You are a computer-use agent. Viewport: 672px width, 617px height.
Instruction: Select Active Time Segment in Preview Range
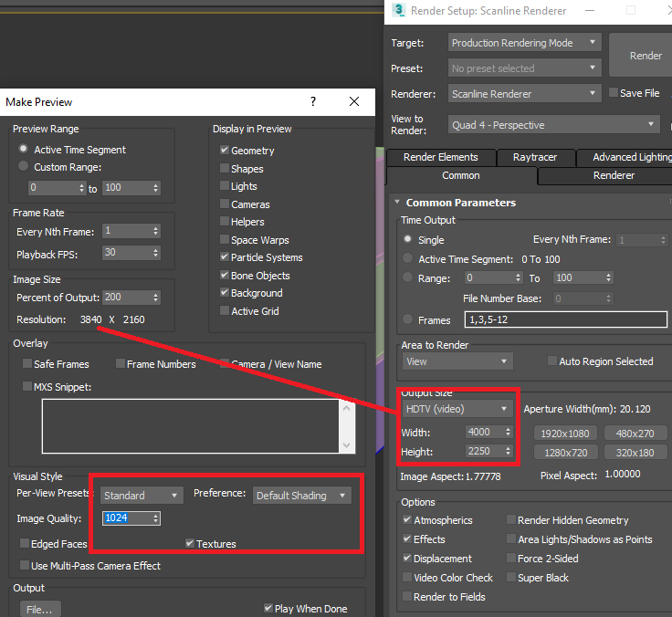tap(23, 149)
